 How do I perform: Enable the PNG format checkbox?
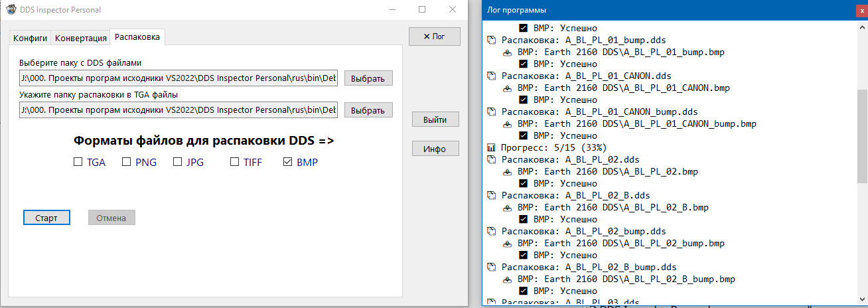click(127, 162)
